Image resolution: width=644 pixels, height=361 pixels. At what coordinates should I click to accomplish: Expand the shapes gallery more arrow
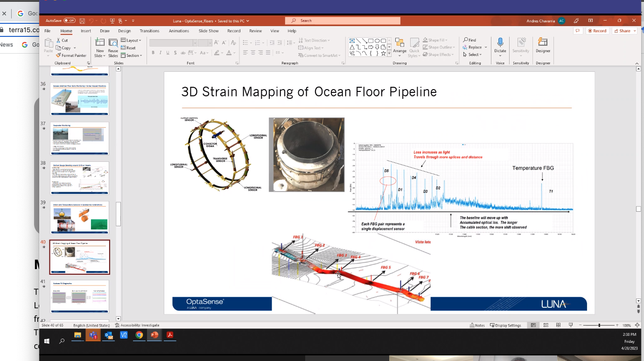click(389, 54)
